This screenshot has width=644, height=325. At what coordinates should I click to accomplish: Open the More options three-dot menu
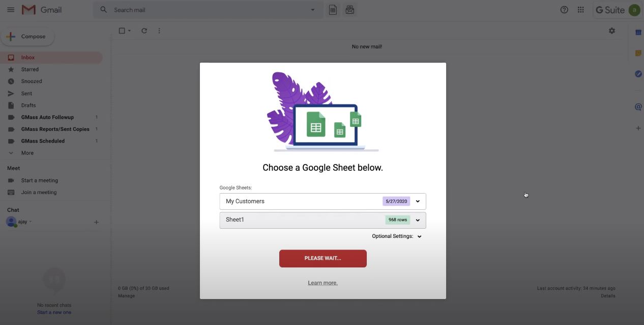pyautogui.click(x=159, y=31)
